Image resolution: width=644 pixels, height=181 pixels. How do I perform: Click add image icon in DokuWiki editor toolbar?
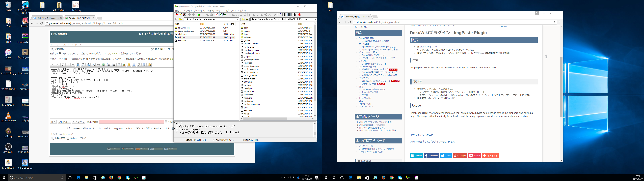click(124, 65)
